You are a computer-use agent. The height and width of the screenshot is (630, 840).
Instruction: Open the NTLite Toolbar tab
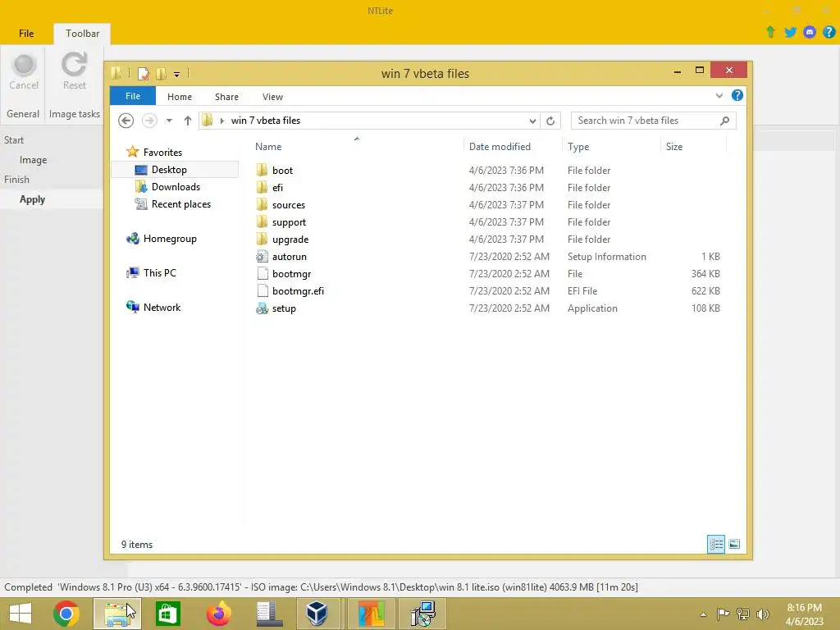(83, 33)
